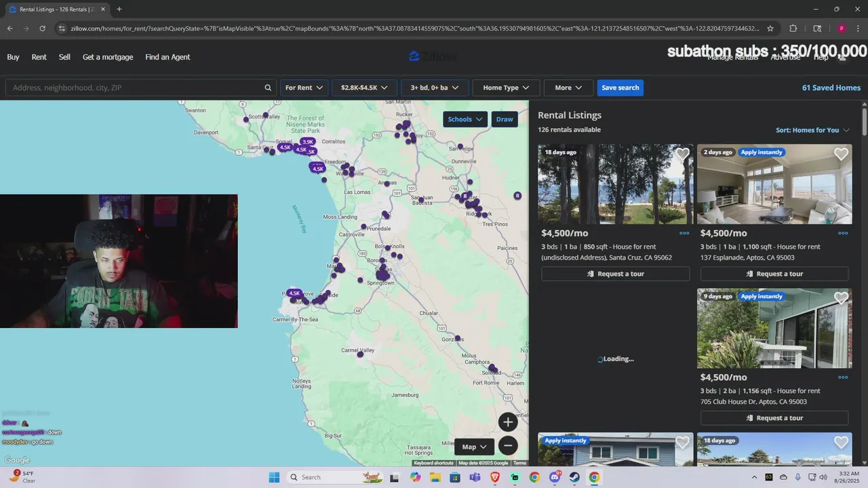Bookmark this page with the star icon
Image resolution: width=868 pixels, height=488 pixels.
point(770,28)
